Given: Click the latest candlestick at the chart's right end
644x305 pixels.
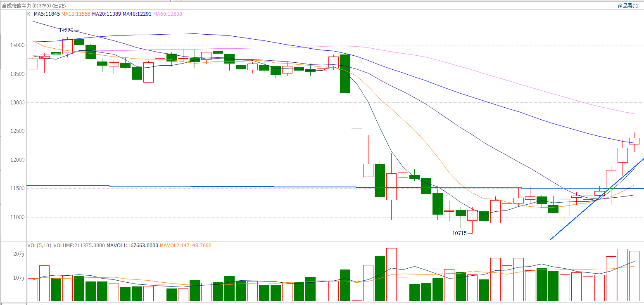Looking at the screenshot, I should (634, 141).
